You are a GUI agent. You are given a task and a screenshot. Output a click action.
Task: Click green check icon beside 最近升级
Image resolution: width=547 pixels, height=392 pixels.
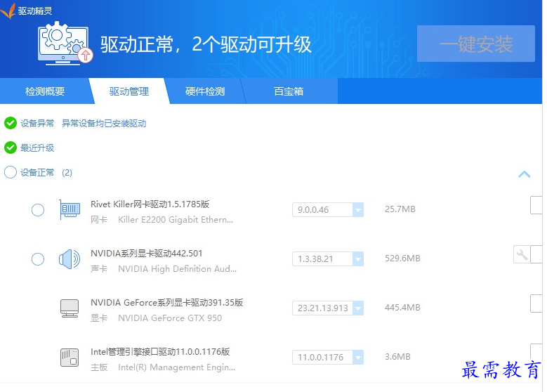point(11,148)
